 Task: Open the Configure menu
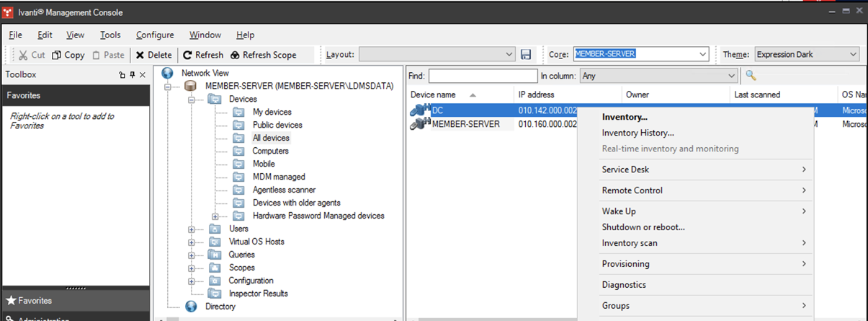[x=155, y=35]
